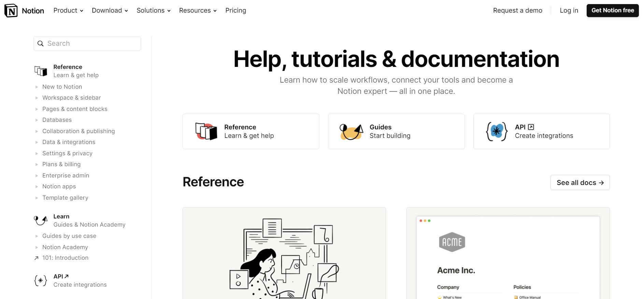Expand Settings & privacy section
644x299 pixels.
(x=37, y=154)
